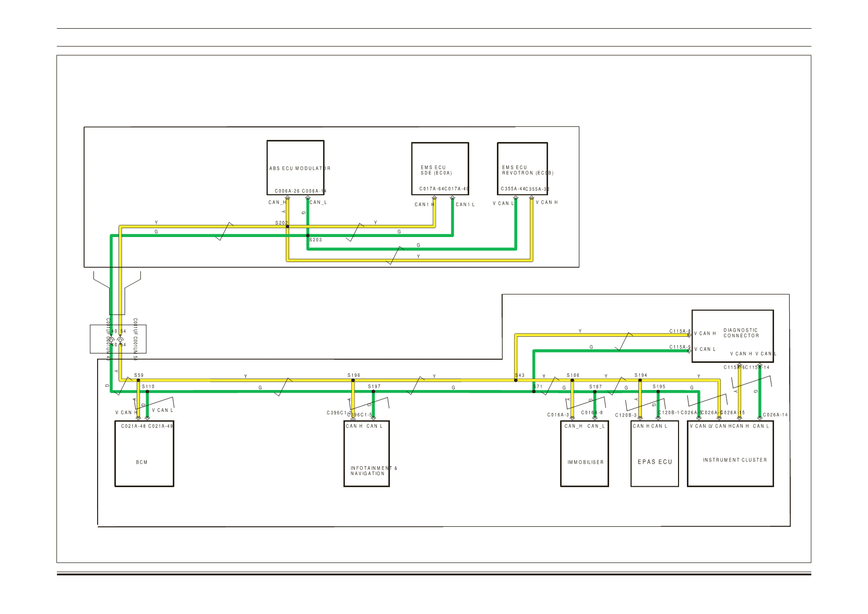Screen dimensions: 868x614
Task: Select the C115A-9 V CAN L pin
Action: (689, 351)
